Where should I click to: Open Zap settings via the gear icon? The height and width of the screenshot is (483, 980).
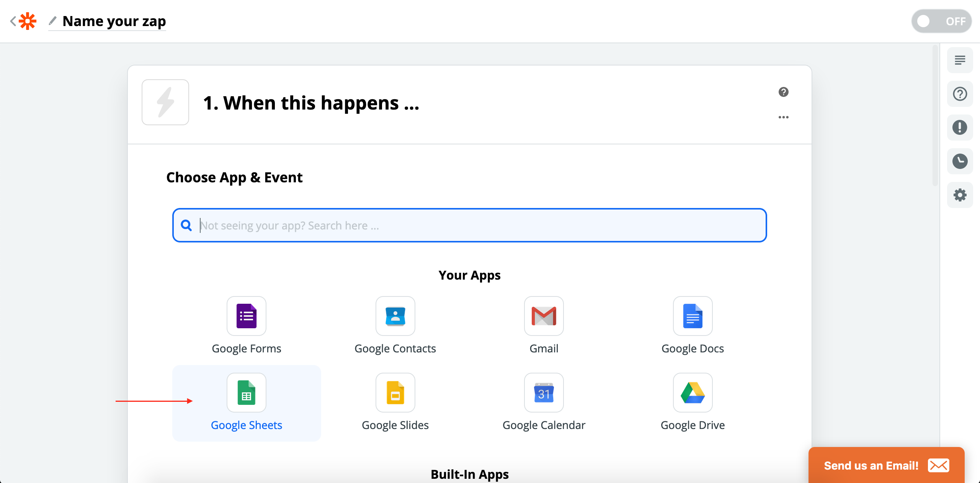[960, 195]
